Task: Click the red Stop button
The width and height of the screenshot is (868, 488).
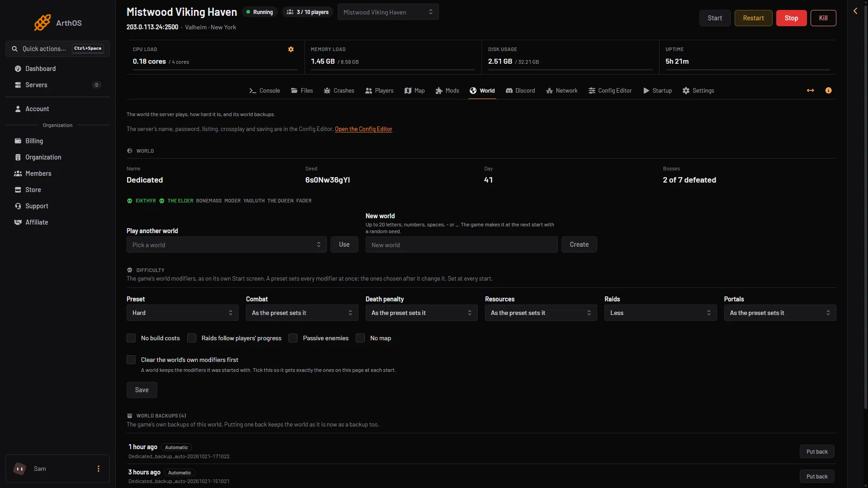Action: tap(791, 18)
